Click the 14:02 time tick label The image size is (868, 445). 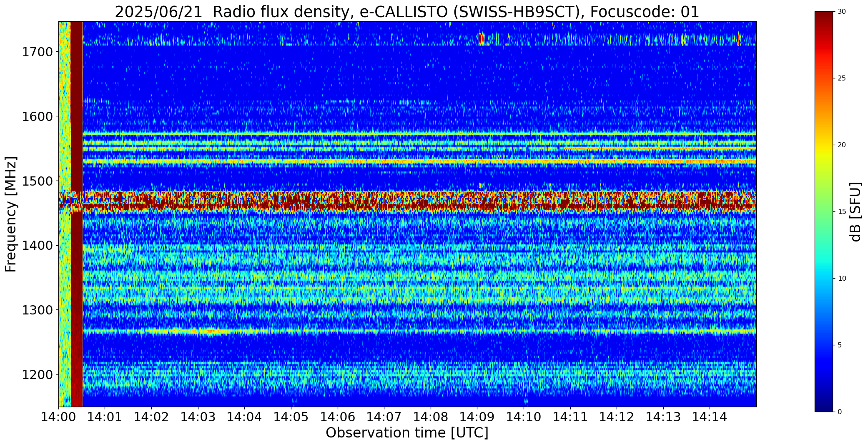[151, 417]
